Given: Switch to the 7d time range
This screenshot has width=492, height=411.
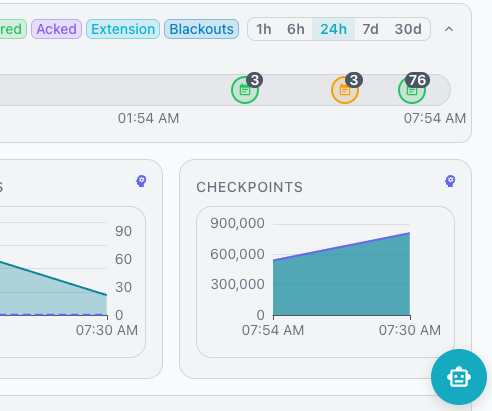Looking at the screenshot, I should point(370,29).
